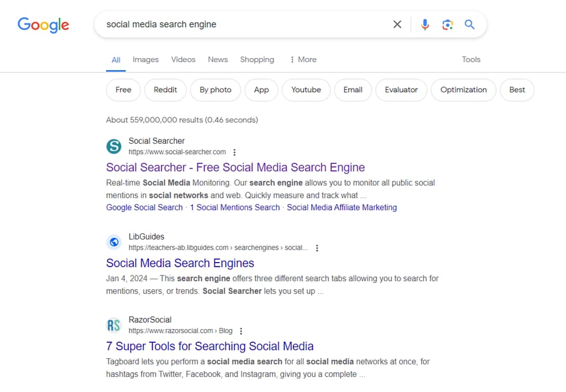Image resolution: width=566 pixels, height=392 pixels.
Task: Click the Google logo
Action: tap(43, 25)
